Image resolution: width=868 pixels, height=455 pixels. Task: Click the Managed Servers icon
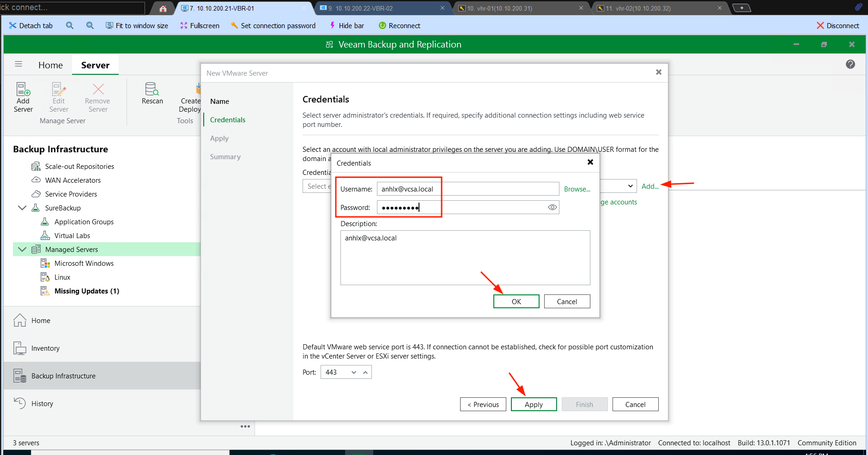(36, 249)
